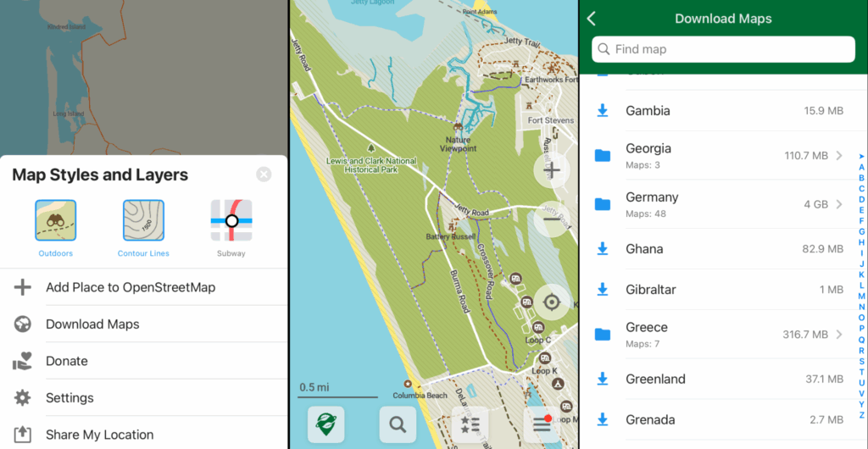Zoom out with the minus map button
Image resolution: width=868 pixels, height=449 pixels.
(552, 219)
